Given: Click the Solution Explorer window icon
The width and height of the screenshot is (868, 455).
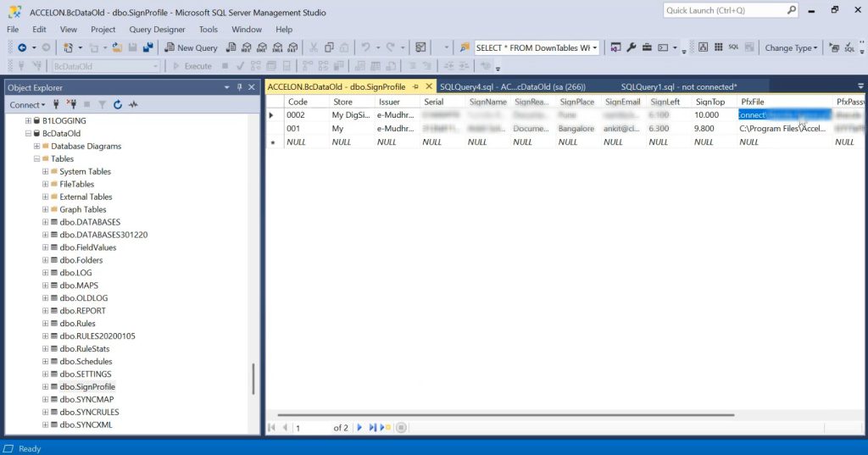Looking at the screenshot, I should 615,47.
